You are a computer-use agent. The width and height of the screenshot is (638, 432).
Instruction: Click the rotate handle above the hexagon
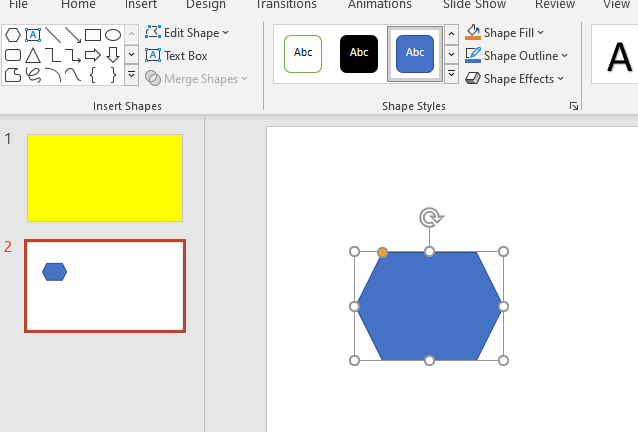(x=430, y=217)
